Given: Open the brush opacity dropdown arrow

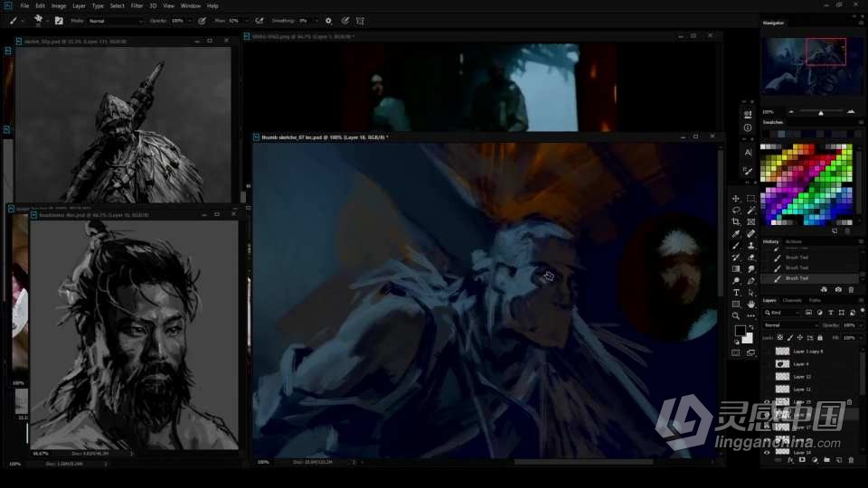Looking at the screenshot, I should click(190, 21).
